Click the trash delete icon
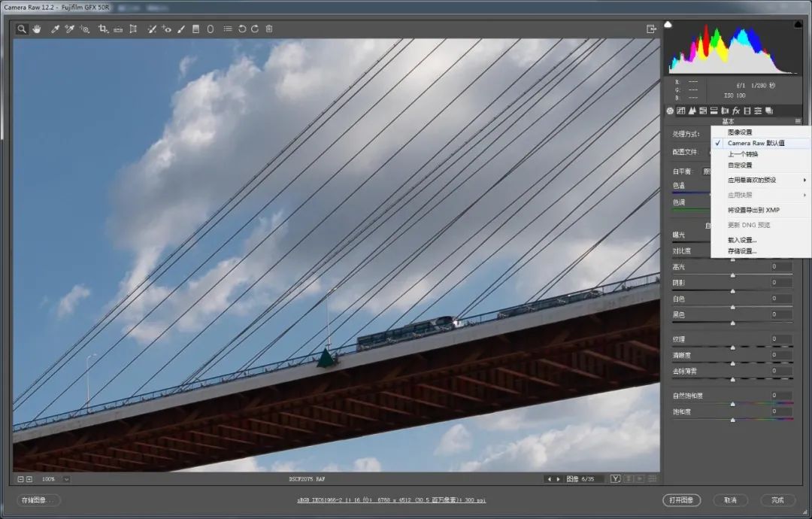The width and height of the screenshot is (812, 519). 269,29
